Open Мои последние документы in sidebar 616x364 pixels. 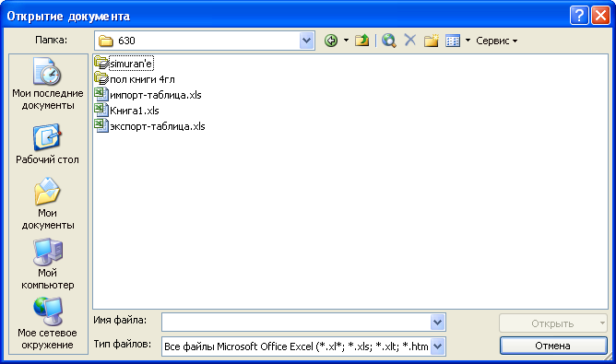coord(48,84)
